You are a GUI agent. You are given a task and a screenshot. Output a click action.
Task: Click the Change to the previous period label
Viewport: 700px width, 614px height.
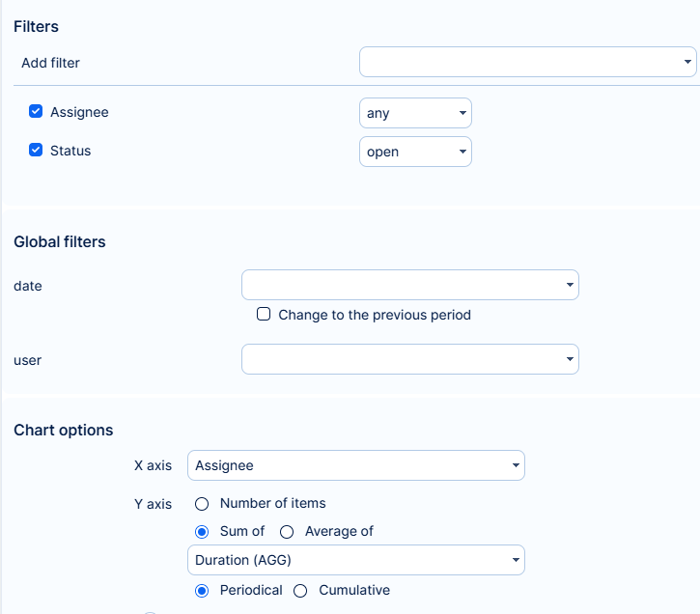tap(375, 315)
